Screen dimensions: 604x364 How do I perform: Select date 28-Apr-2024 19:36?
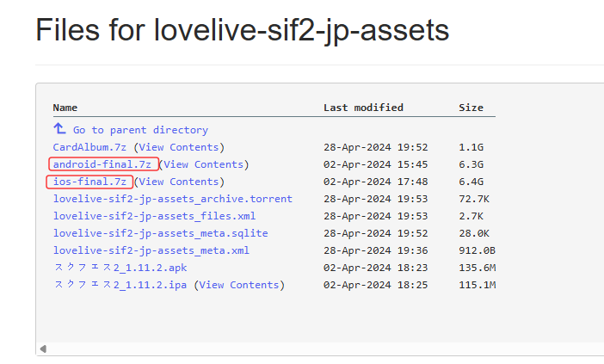(376, 250)
